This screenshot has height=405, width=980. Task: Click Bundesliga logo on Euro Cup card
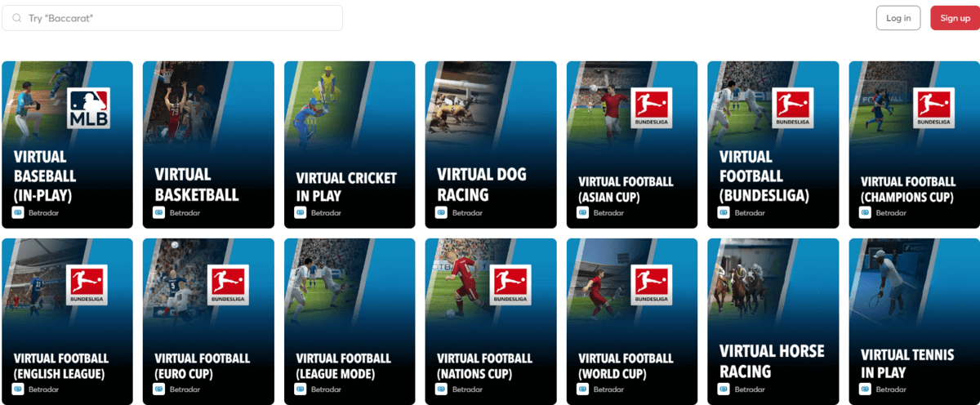229,285
